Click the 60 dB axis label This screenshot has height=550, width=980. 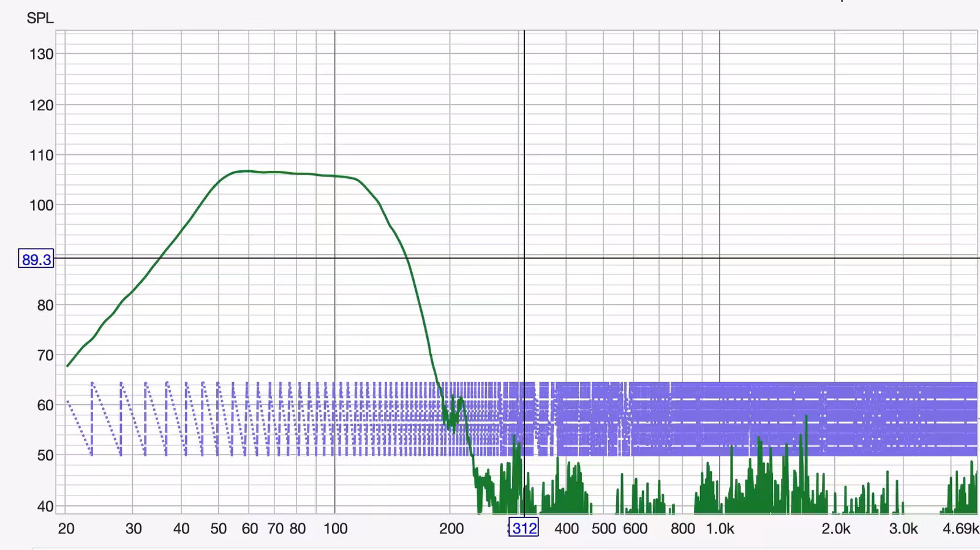click(45, 405)
